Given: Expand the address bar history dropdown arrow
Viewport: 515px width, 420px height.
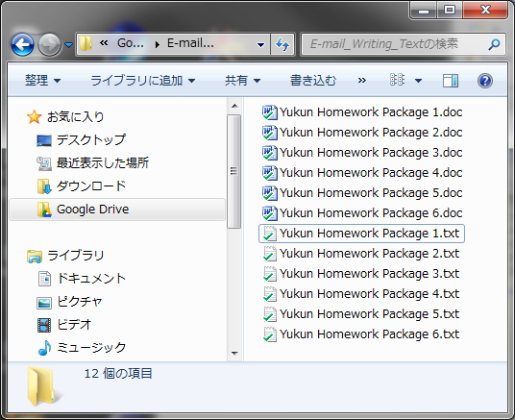Looking at the screenshot, I should coord(260,45).
